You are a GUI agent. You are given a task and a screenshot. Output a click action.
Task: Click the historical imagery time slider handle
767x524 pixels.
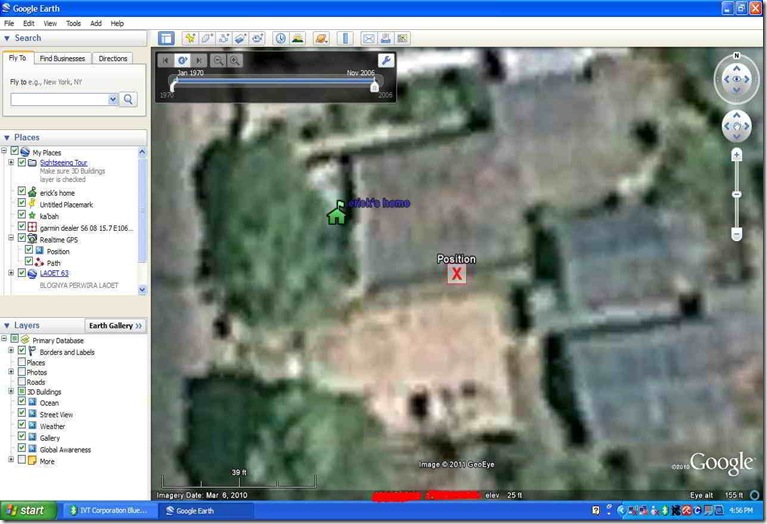[374, 87]
